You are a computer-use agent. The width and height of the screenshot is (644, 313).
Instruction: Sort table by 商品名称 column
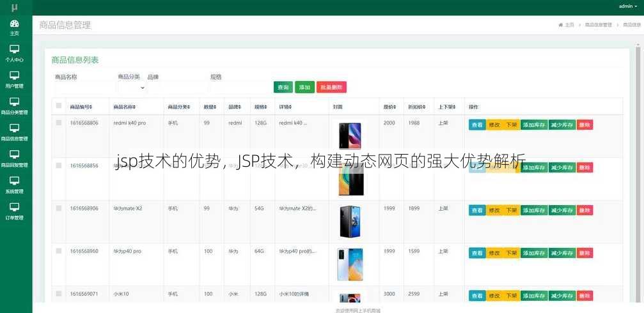(125, 107)
